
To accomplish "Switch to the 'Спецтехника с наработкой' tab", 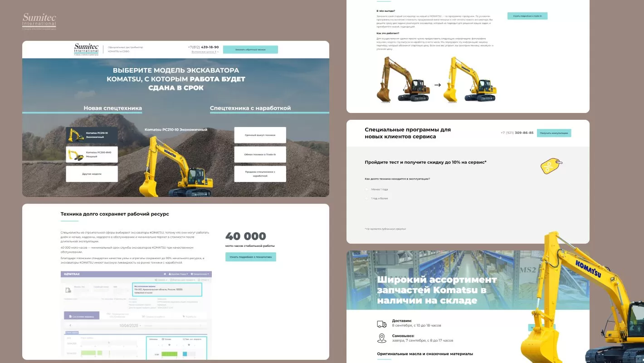I will pyautogui.click(x=250, y=108).
